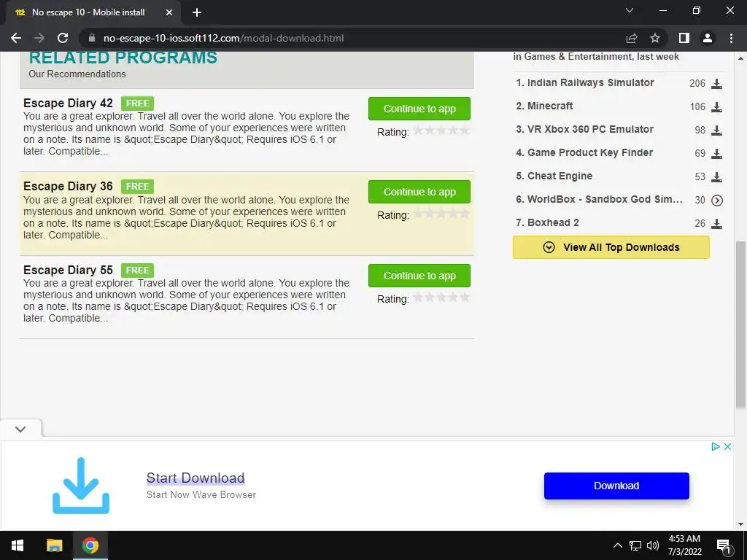Open the Boxhead 2 link
The height and width of the screenshot is (560, 747).
553,223
